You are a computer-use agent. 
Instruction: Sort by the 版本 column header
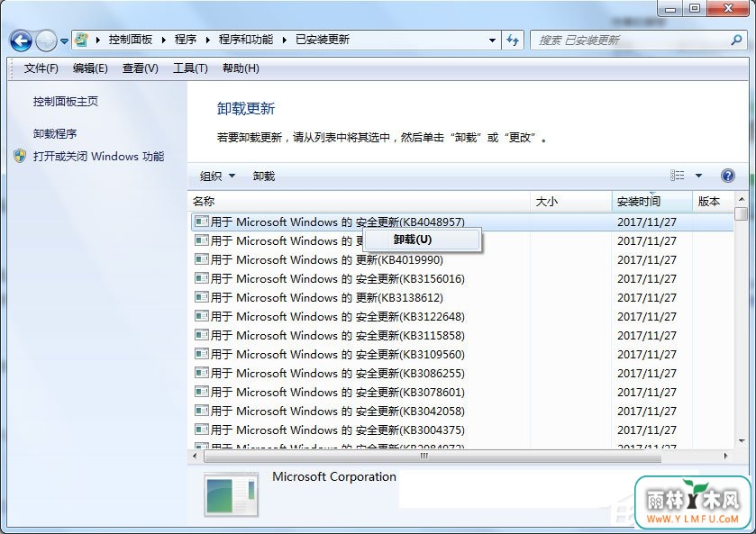713,202
